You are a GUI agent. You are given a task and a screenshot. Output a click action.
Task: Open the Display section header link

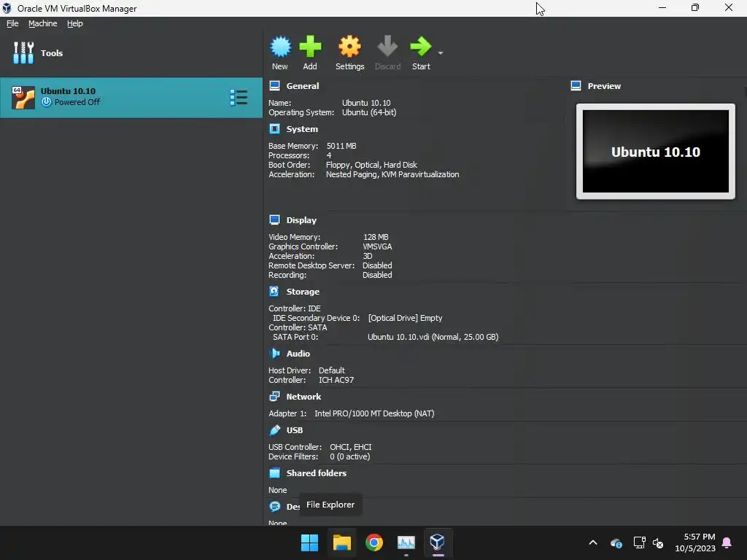pyautogui.click(x=301, y=220)
